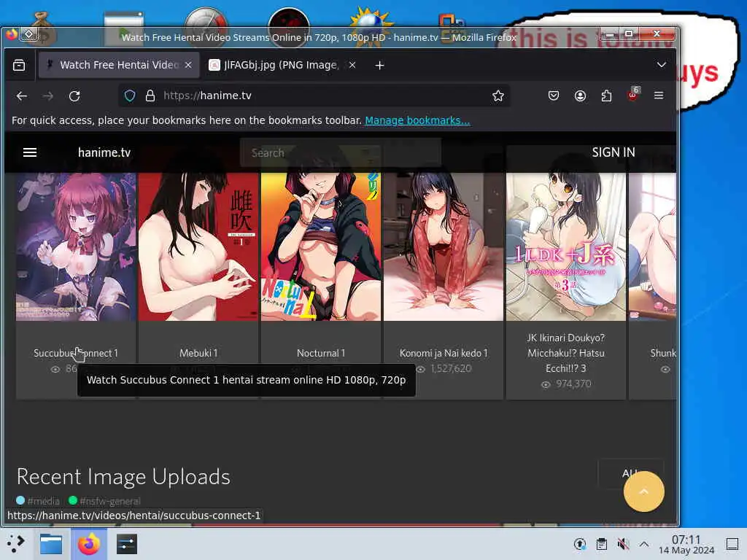
Task: Open the Firefox application hamburger menu
Action: 659,96
